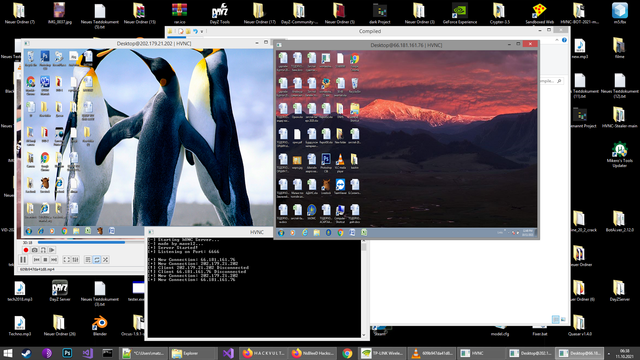Open Neuer Ordner (26) desktop folder
Image resolution: width=640 pixels, height=360 pixels.
(60, 325)
